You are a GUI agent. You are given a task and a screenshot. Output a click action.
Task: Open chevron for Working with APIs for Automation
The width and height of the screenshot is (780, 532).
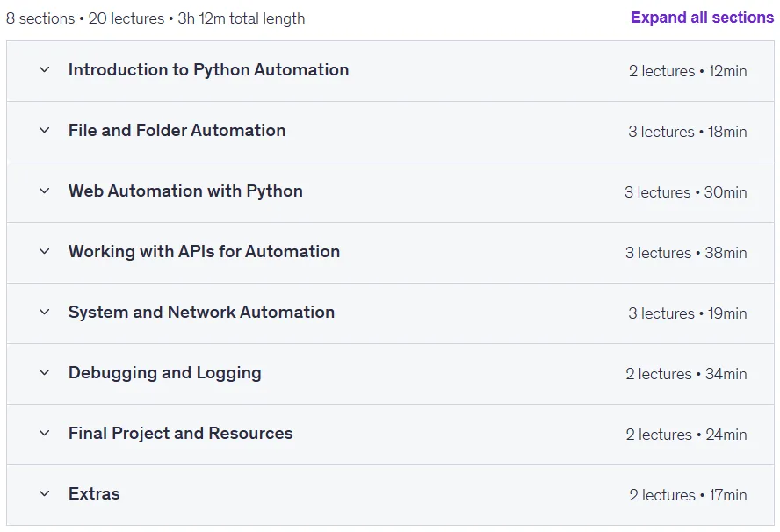pos(44,252)
